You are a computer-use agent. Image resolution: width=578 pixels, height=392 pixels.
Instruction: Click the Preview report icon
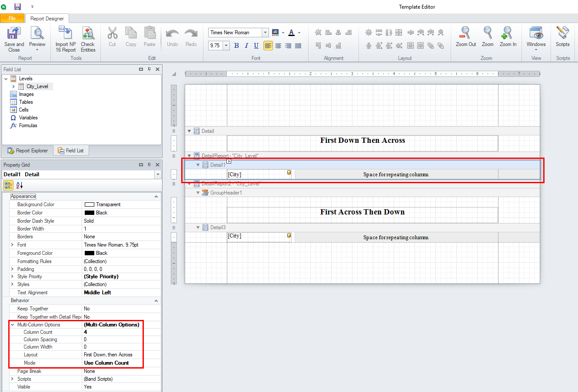(37, 33)
